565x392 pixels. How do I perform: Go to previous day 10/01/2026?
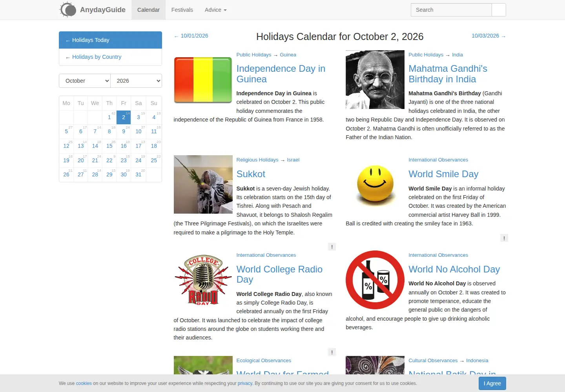pyautogui.click(x=191, y=36)
